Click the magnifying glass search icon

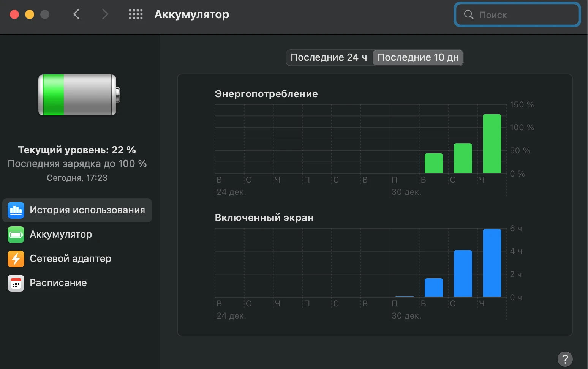point(469,15)
